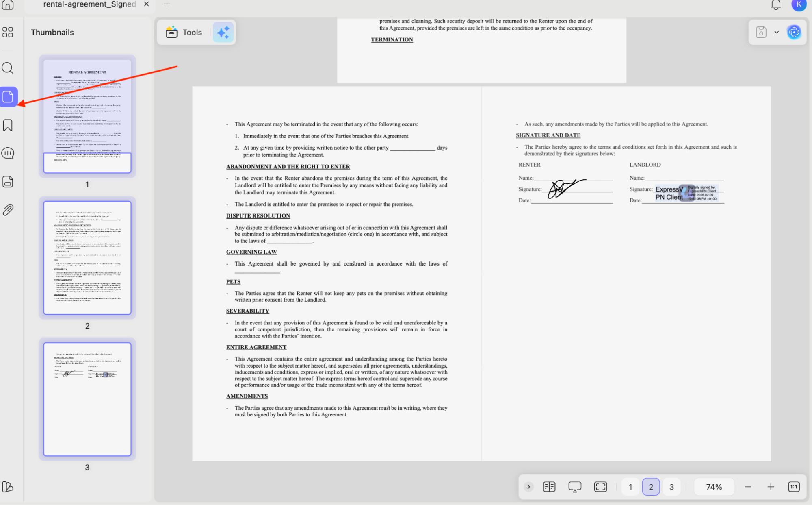
Task: Open a new tab with plus
Action: pyautogui.click(x=167, y=4)
